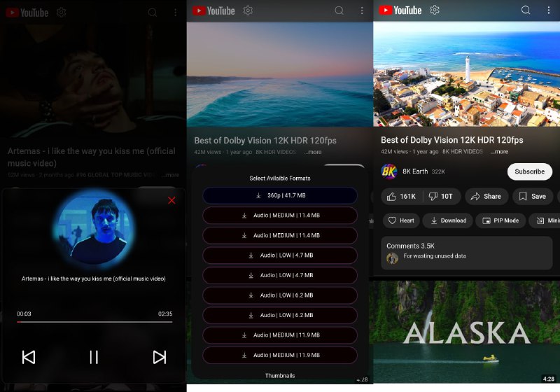Download the 360p 41.7 MB format

(x=280, y=196)
